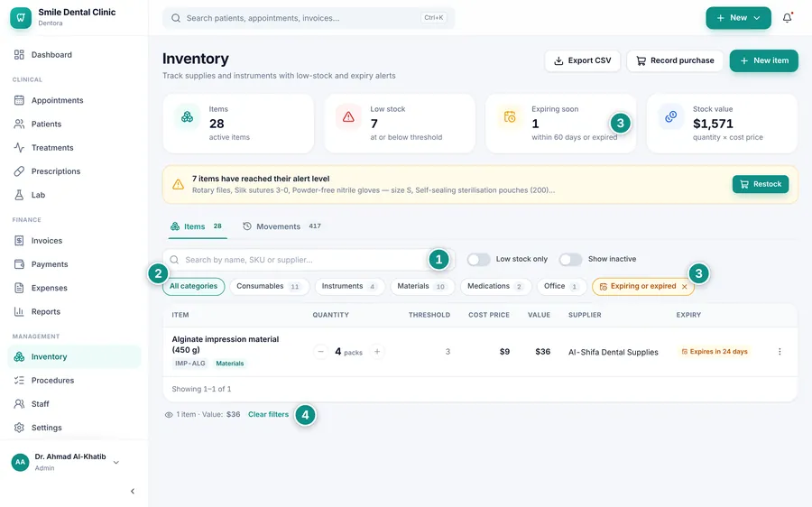The image size is (812, 507).
Task: Enable Low stock only toggle
Action: [x=478, y=260]
